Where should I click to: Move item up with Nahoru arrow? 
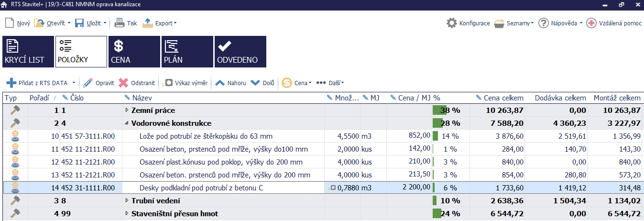point(220,83)
